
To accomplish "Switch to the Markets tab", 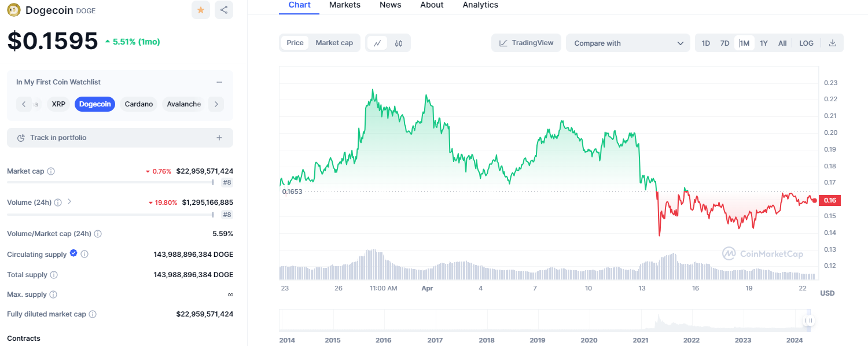I will [x=345, y=5].
